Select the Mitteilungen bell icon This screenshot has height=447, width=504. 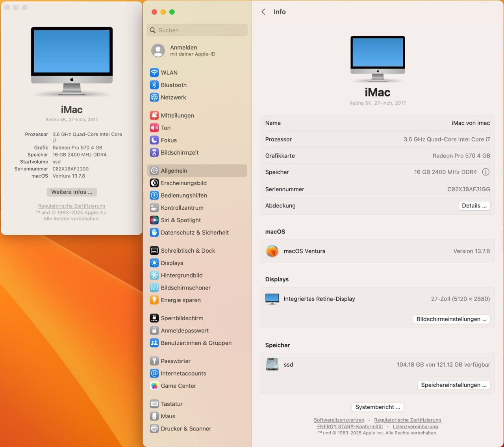[154, 115]
